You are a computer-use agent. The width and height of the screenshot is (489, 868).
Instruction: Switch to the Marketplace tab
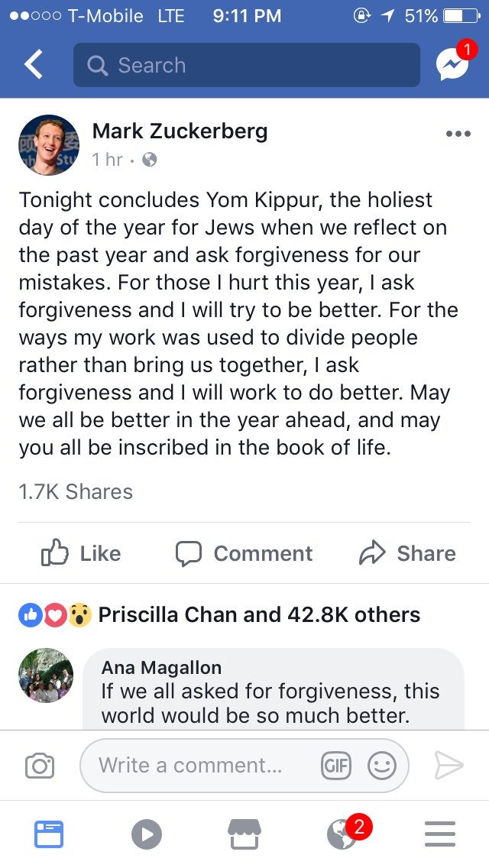click(244, 834)
